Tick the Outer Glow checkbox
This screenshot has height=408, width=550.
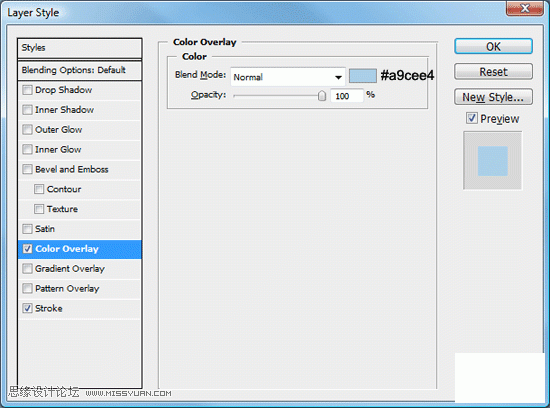coord(27,130)
